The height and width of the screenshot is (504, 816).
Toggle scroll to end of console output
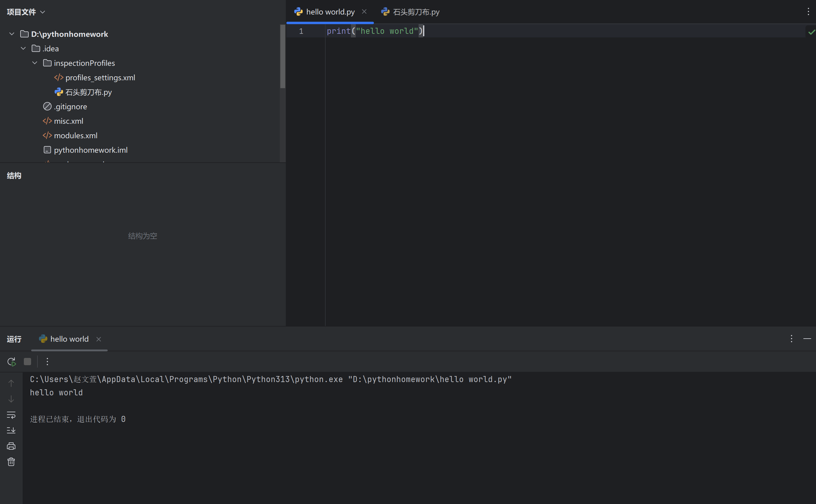(x=11, y=430)
